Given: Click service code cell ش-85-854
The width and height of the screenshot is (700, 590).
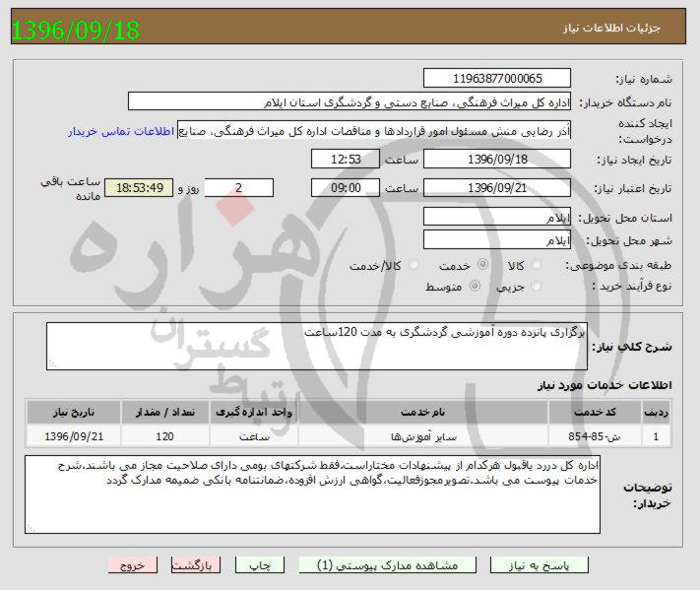Looking at the screenshot, I should [x=595, y=436].
